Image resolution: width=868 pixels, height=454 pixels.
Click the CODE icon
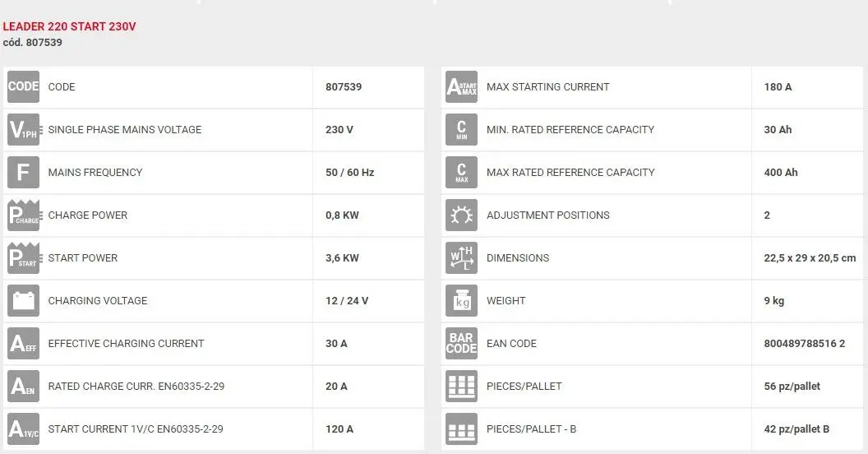pyautogui.click(x=23, y=86)
